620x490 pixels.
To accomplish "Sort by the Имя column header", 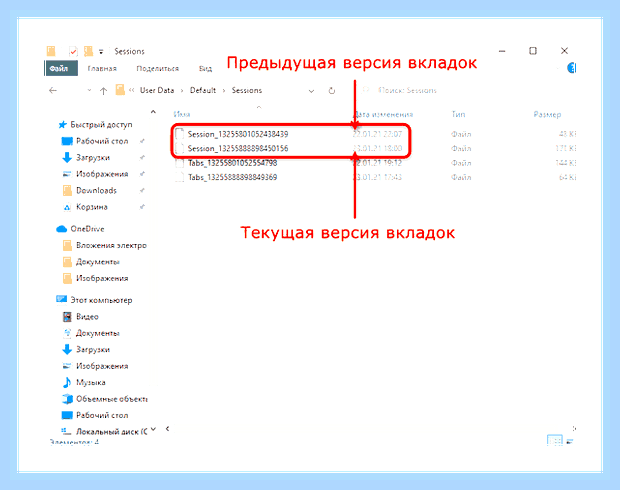I will click(182, 114).
